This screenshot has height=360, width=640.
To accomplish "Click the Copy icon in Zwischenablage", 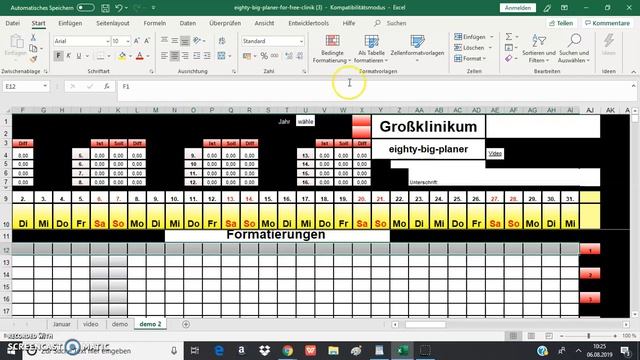I will click(33, 48).
